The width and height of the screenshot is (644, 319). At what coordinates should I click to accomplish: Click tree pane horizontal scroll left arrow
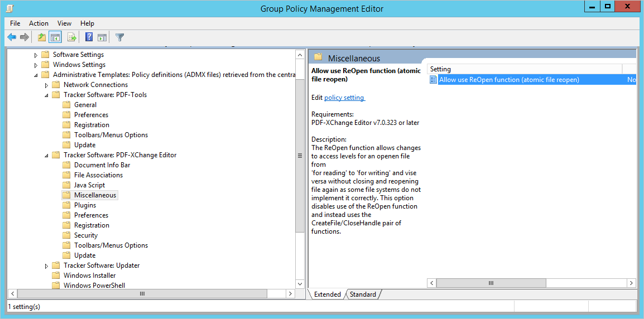pos(12,293)
